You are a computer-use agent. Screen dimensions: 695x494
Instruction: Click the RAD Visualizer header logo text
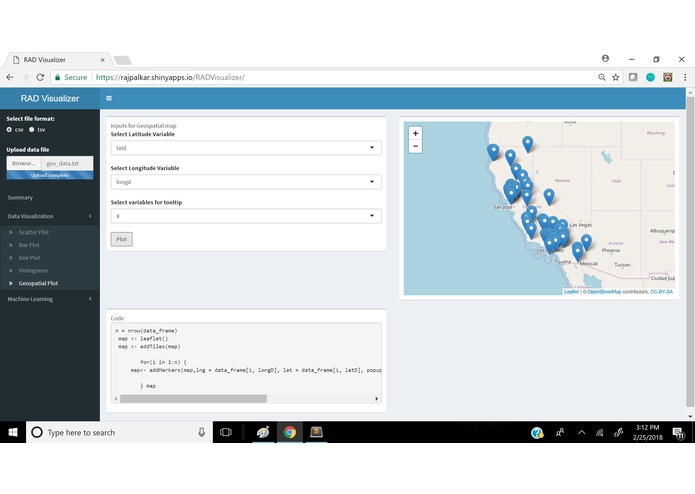[50, 98]
